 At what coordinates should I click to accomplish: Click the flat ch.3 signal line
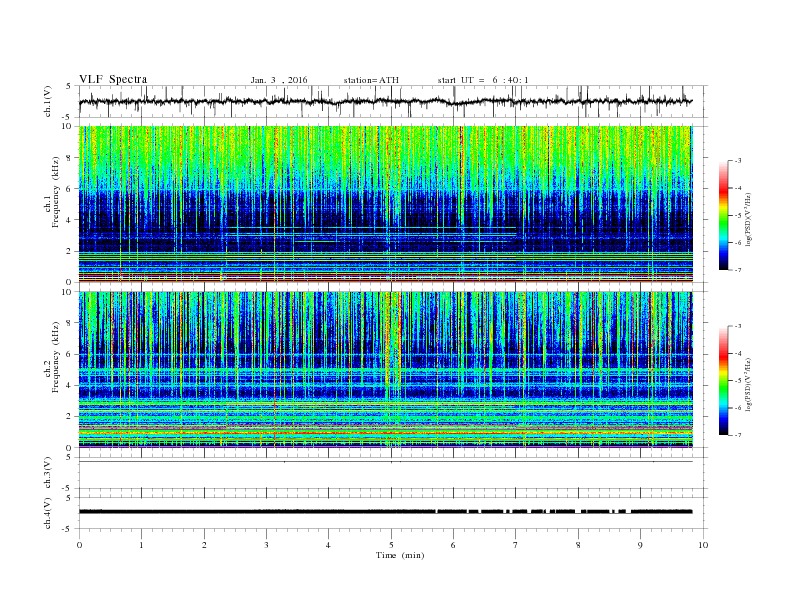tap(385, 462)
